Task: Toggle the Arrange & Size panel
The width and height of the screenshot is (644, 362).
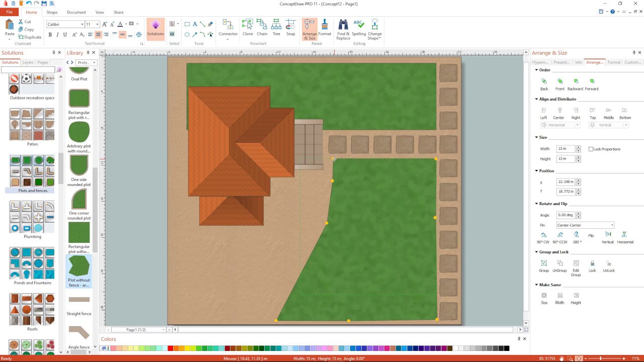Action: pyautogui.click(x=309, y=29)
